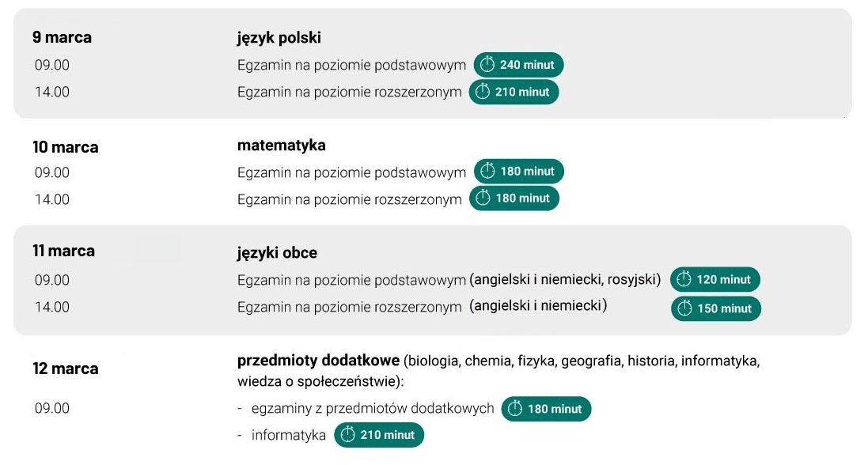Click the przedmioty dodatkowe heading
The width and height of the screenshot is (868, 465).
pos(318,361)
